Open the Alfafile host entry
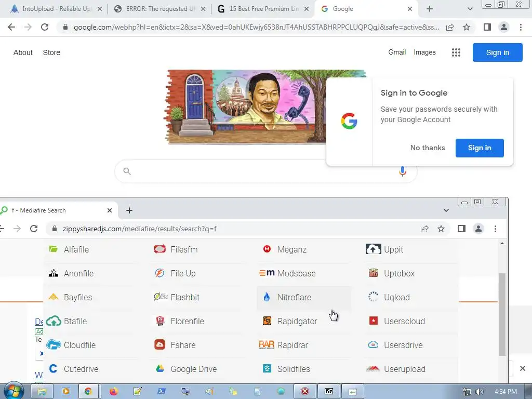The width and height of the screenshot is (532, 399). pyautogui.click(x=76, y=250)
